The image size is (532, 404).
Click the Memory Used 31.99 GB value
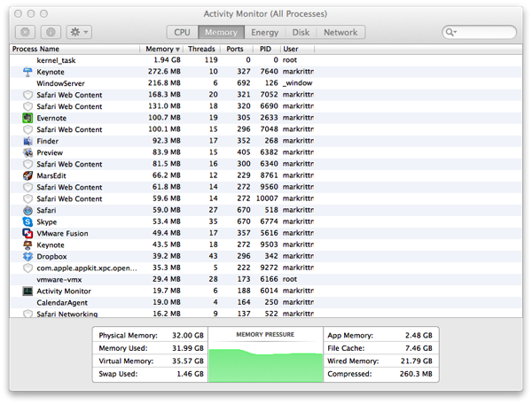[188, 348]
